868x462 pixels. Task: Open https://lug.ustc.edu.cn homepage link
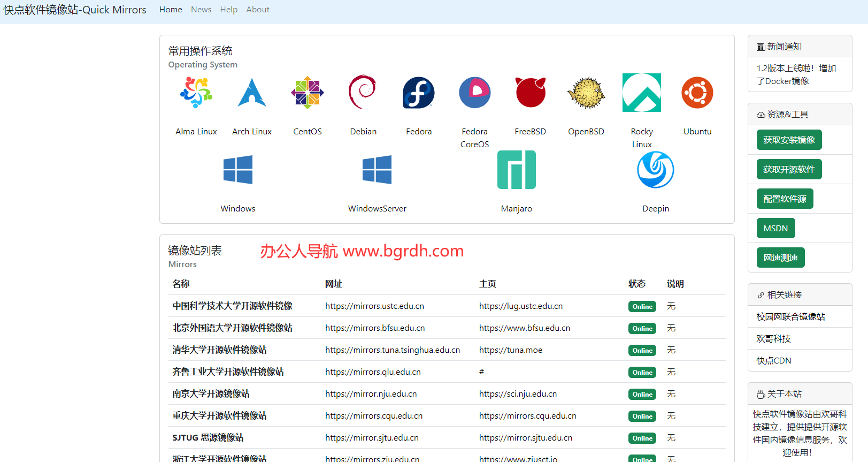(521, 306)
